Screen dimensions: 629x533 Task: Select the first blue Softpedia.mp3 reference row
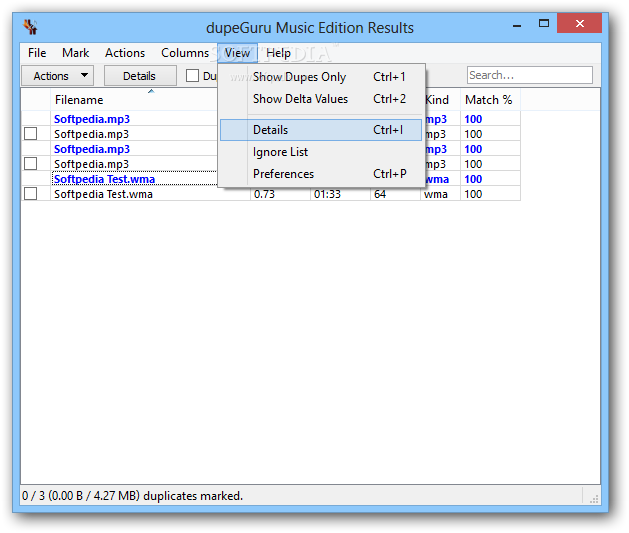(92, 119)
